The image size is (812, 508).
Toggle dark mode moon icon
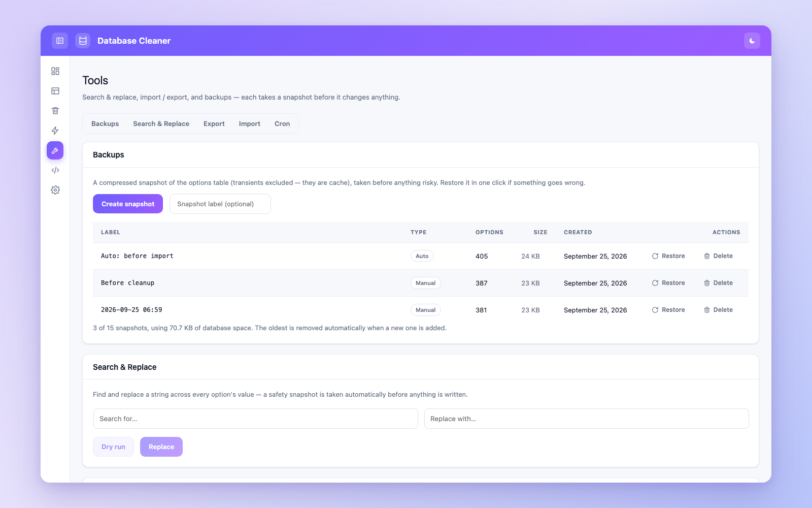pos(752,41)
